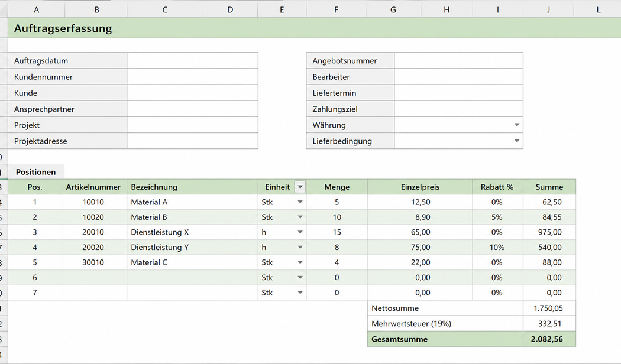Screen dimensions: 621x364
Task: Click the Artikelnummer column header
Action: click(93, 187)
